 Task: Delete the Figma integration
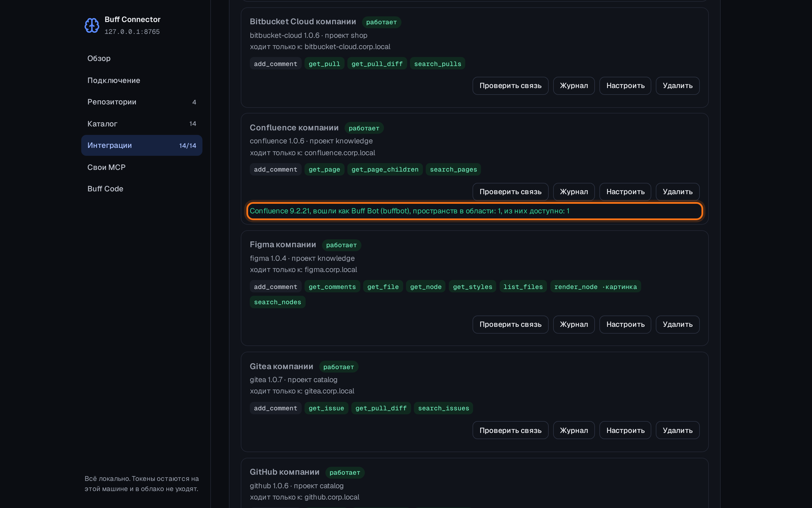click(x=678, y=325)
